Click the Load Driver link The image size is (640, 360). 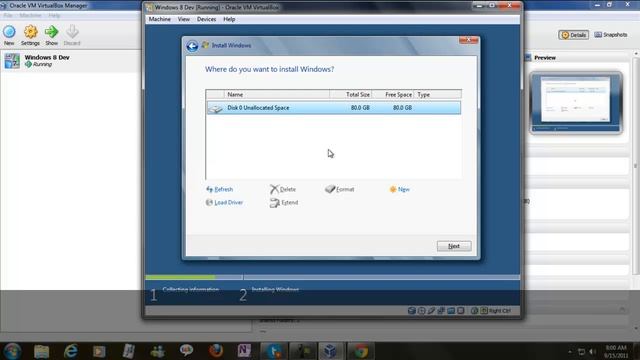(224, 202)
